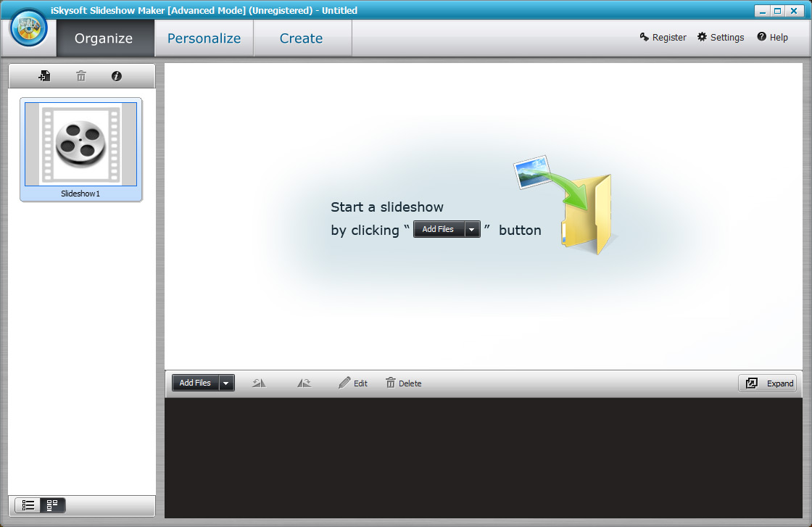Open the Organize tab
Viewport: 812px width, 527px height.
(105, 38)
